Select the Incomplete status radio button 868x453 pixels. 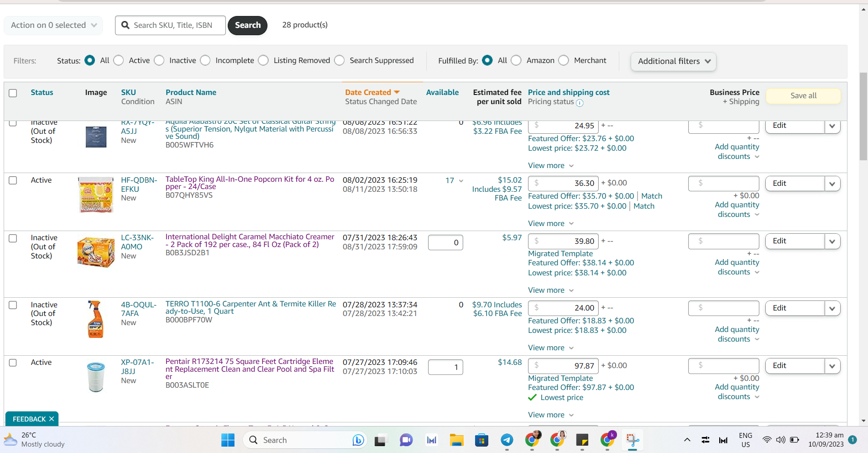(205, 60)
